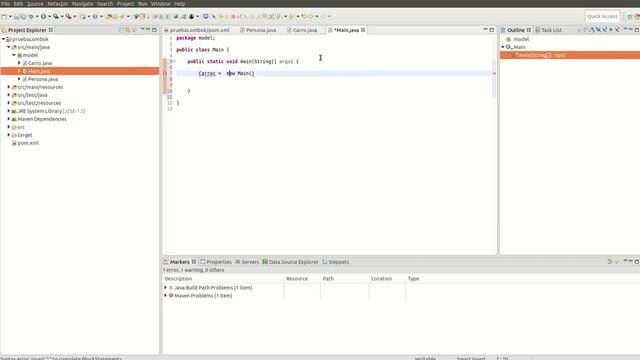Launch Debug from the toolbar bug icon
Image resolution: width=640 pixels, height=360 pixels.
point(31,16)
